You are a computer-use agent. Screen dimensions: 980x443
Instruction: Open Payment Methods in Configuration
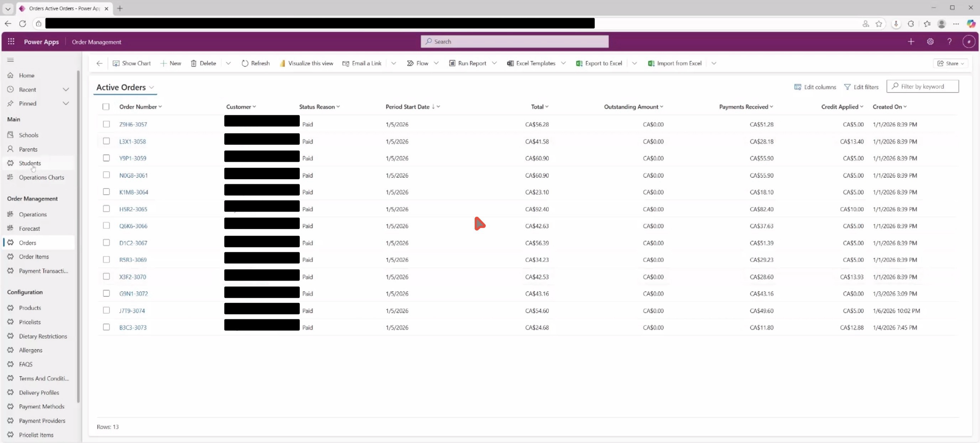(x=42, y=407)
